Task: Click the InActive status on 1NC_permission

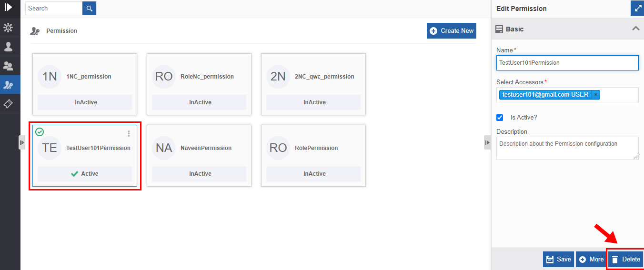Action: 85,102
